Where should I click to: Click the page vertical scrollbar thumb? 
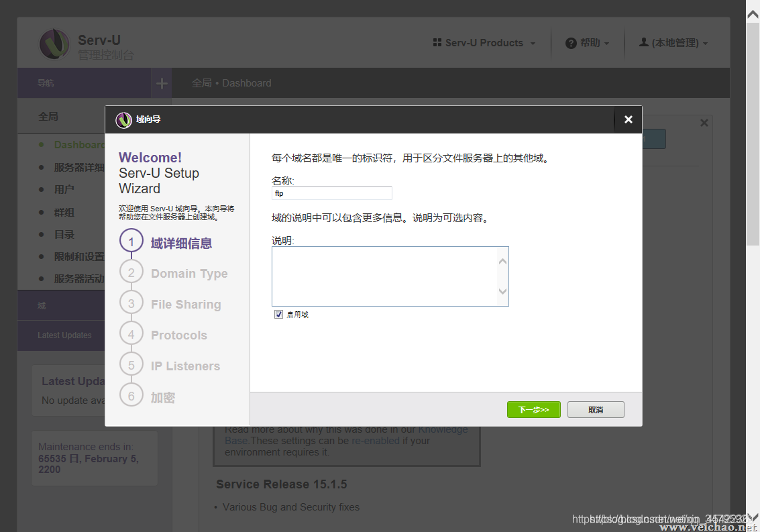753,134
